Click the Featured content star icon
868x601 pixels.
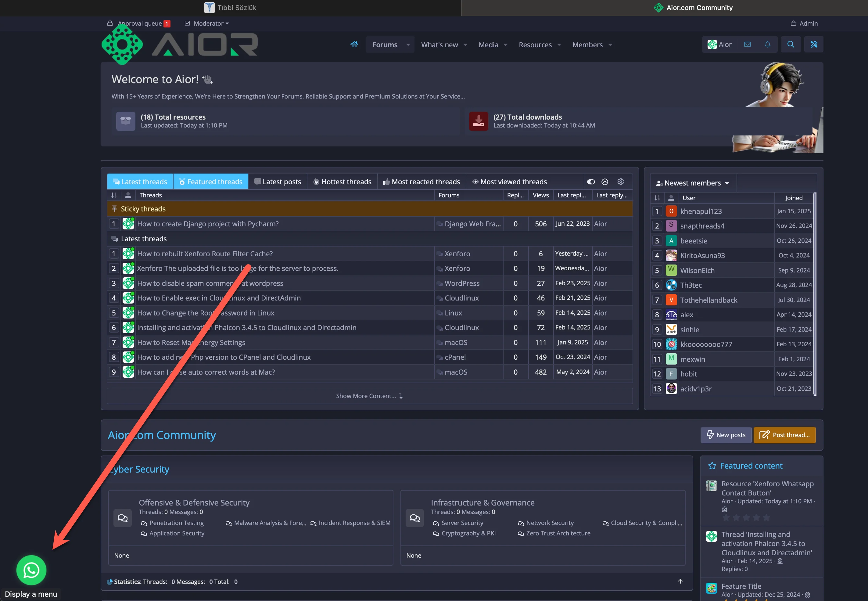[712, 466]
